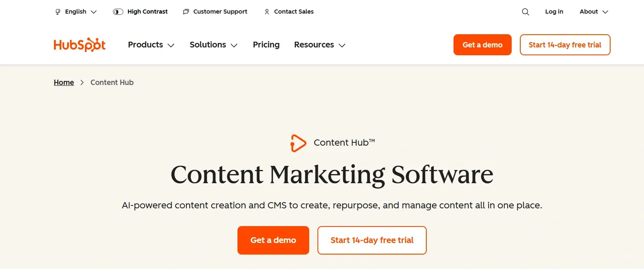Click the Contact Sales person icon

point(267,12)
